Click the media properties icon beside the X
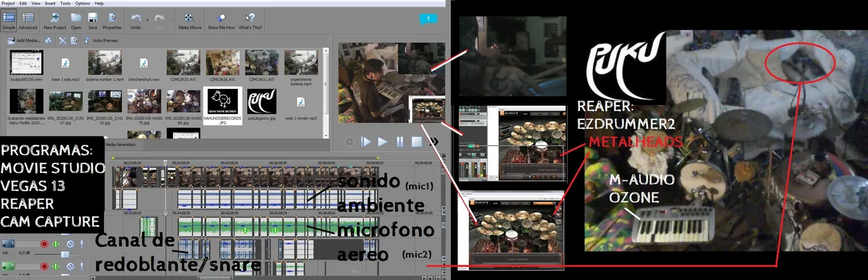Screen dimensions: 868x280 click(x=74, y=41)
